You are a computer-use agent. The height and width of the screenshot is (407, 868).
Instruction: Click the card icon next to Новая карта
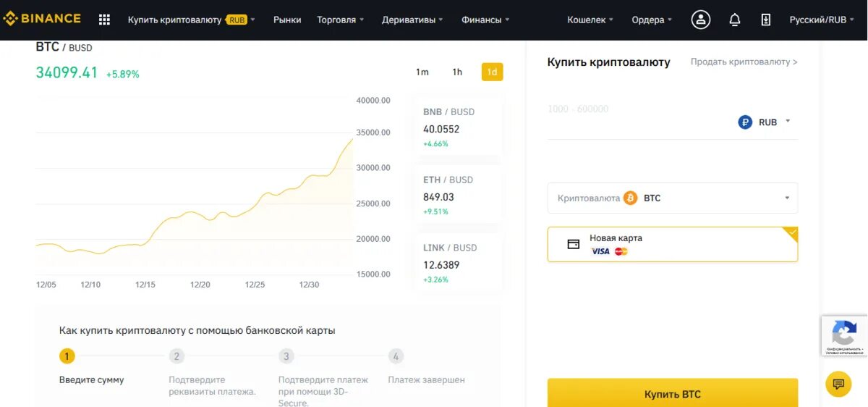[574, 244]
